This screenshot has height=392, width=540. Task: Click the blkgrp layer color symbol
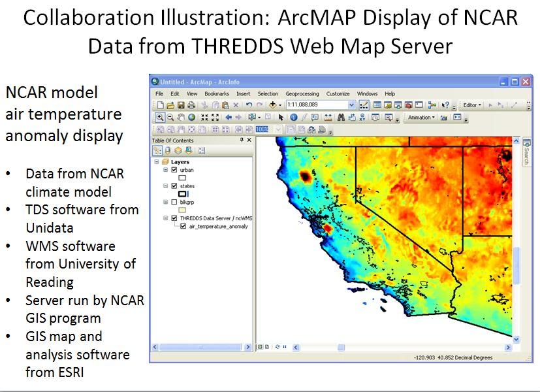[183, 210]
